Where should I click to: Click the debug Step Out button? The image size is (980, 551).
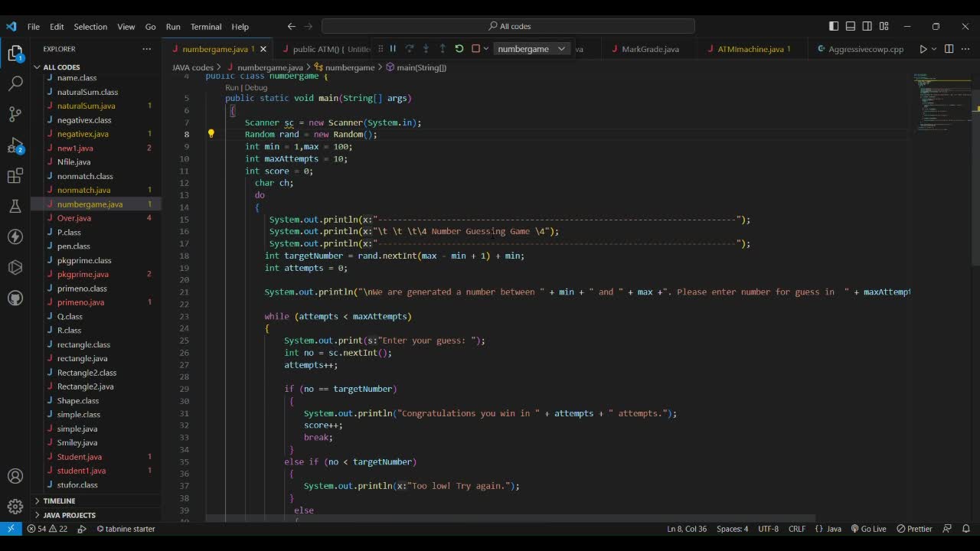pyautogui.click(x=443, y=48)
